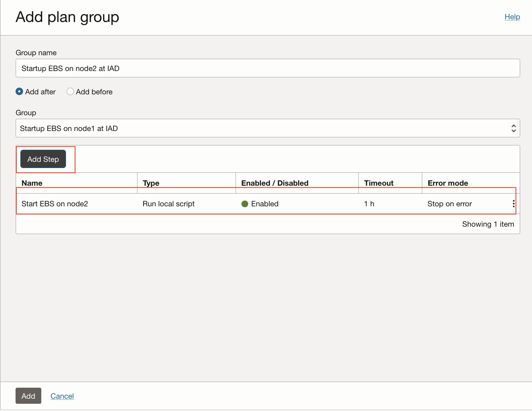
Task: Select the Add before radio button
Action: (70, 92)
